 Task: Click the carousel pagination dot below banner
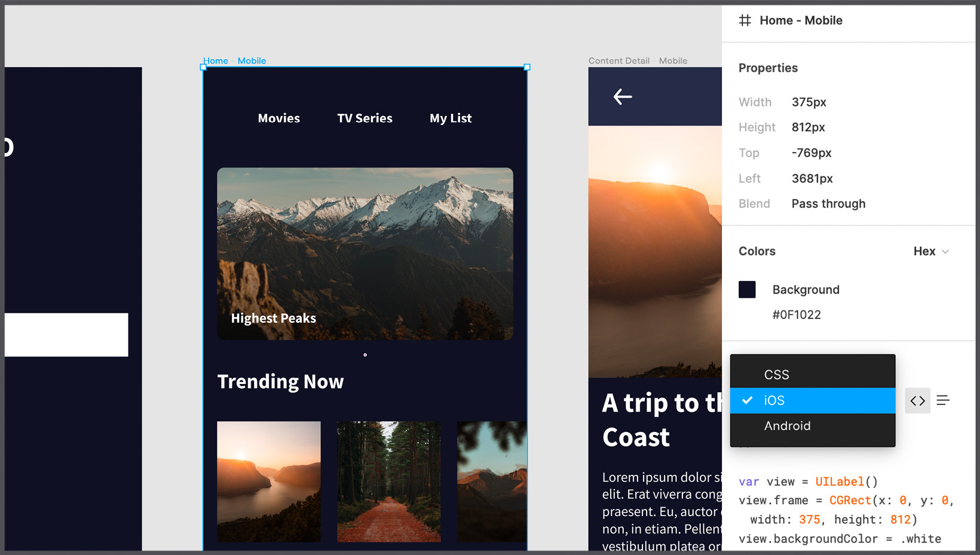coord(365,355)
